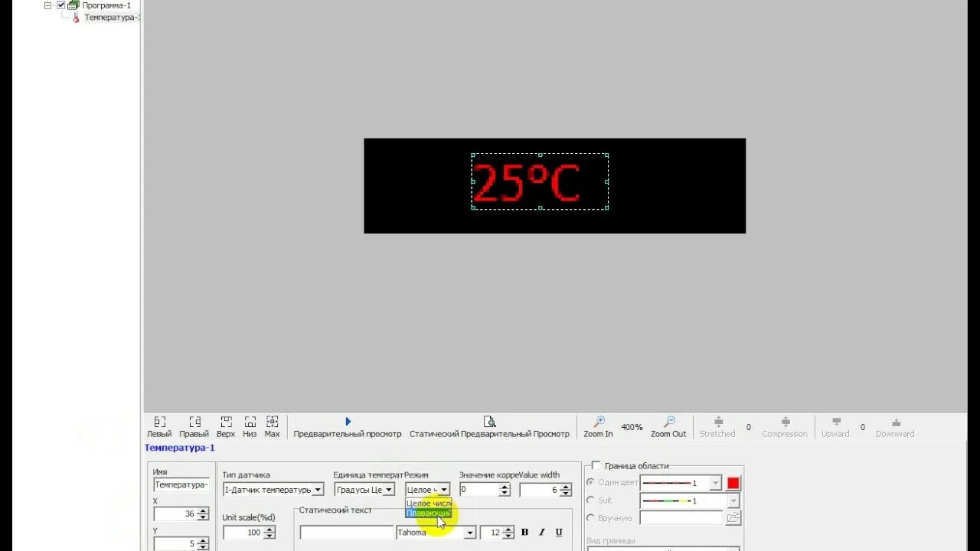Click the Температура-1 panel heading
The height and width of the screenshot is (551, 980).
click(x=179, y=448)
